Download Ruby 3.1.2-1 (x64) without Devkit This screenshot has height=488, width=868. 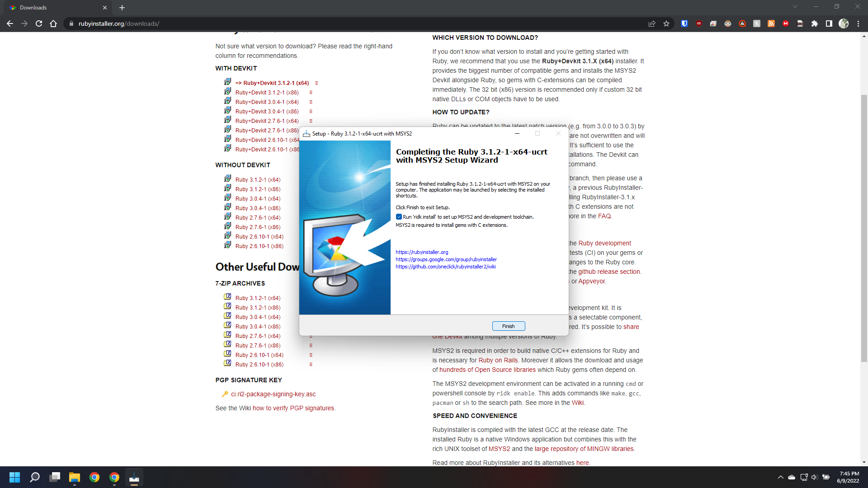258,180
